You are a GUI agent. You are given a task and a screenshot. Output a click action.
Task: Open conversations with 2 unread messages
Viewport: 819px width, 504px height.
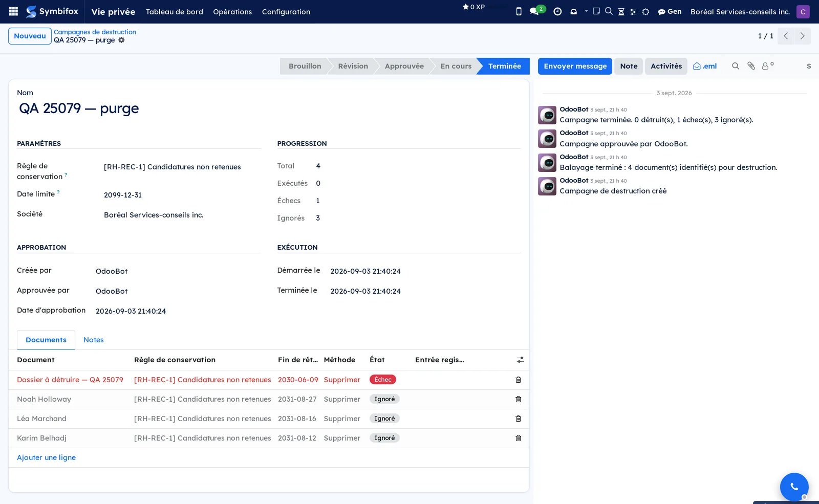(x=537, y=11)
